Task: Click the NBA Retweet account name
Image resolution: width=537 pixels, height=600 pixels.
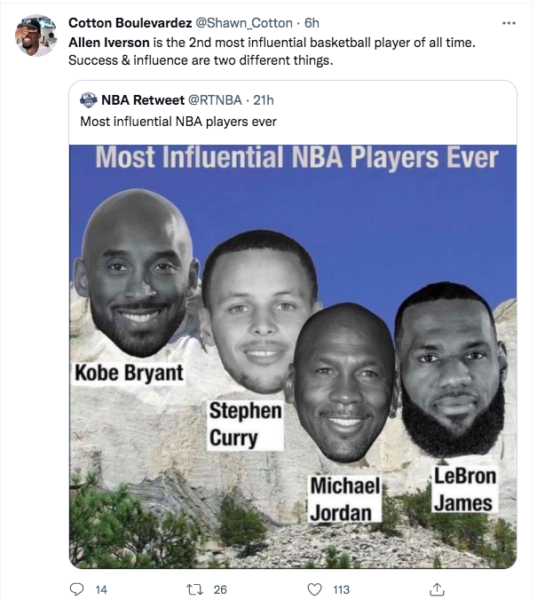Action: (x=143, y=100)
